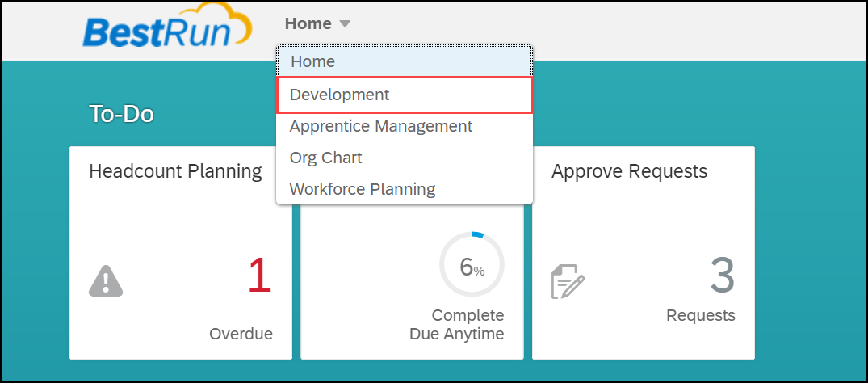Viewport: 868px width, 383px height.
Task: Click the To-Do section heading
Action: coord(121,114)
